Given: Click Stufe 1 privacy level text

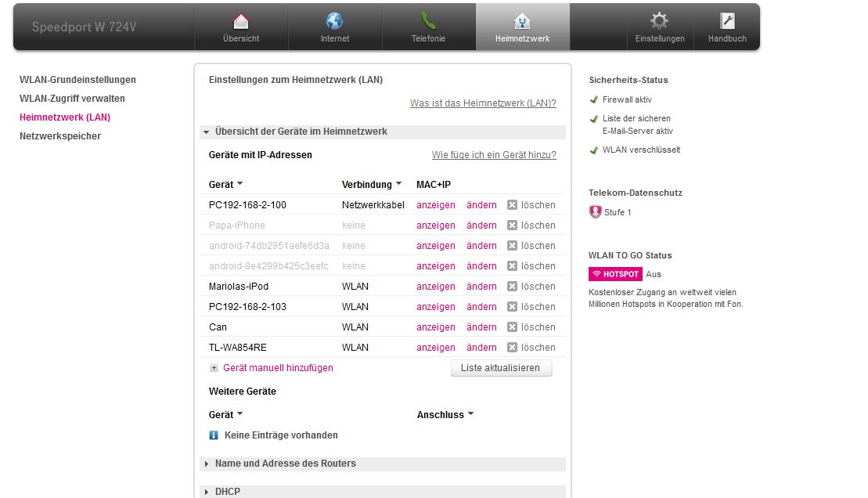Looking at the screenshot, I should pos(618,212).
